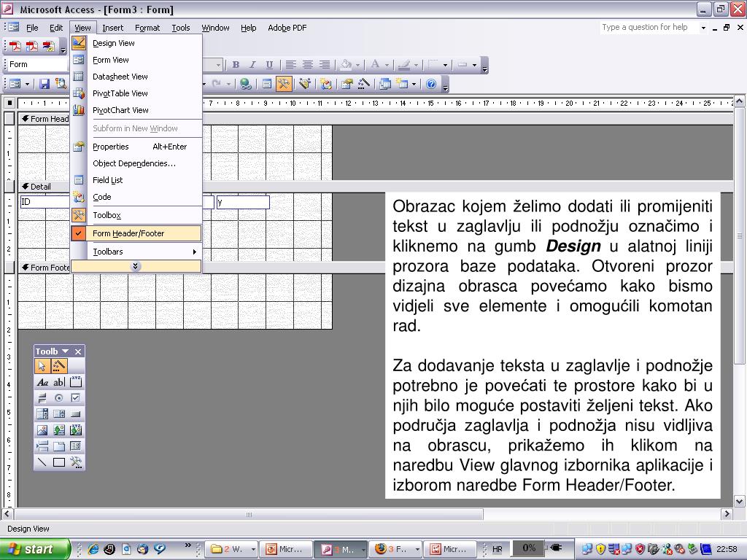Open Line/Border Color dropdown
This screenshot has height=560, width=747.
tap(416, 65)
